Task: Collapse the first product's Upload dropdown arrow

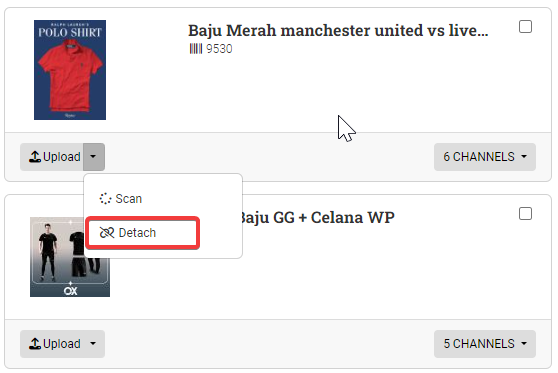Action: point(94,157)
